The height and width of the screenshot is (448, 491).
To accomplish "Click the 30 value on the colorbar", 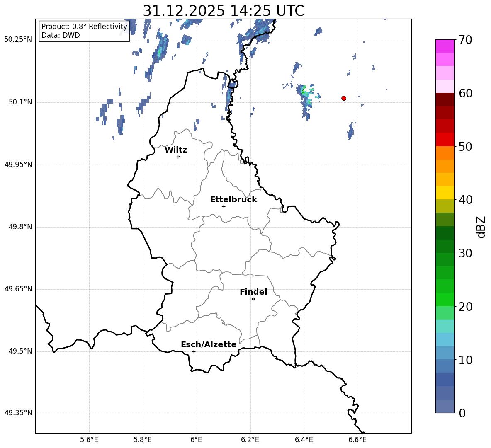I will tap(466, 253).
